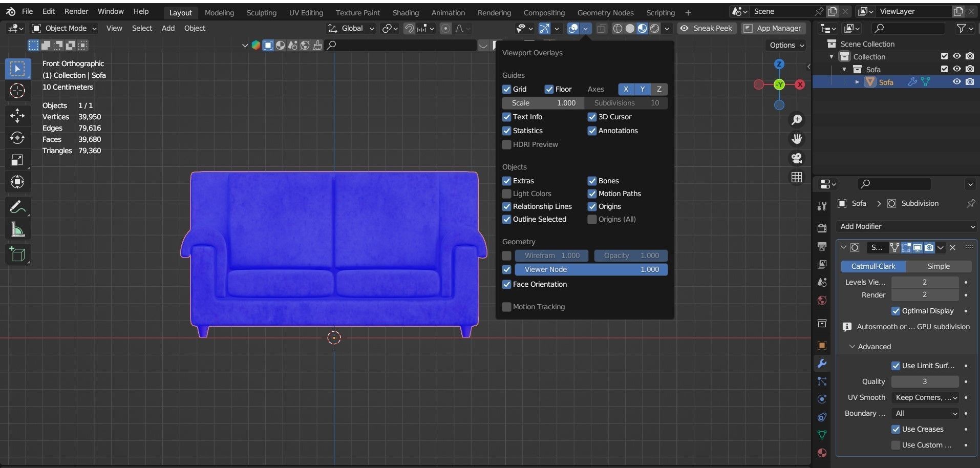The width and height of the screenshot is (980, 468).
Task: Switch to Wireframe viewport shading
Action: pos(618,29)
